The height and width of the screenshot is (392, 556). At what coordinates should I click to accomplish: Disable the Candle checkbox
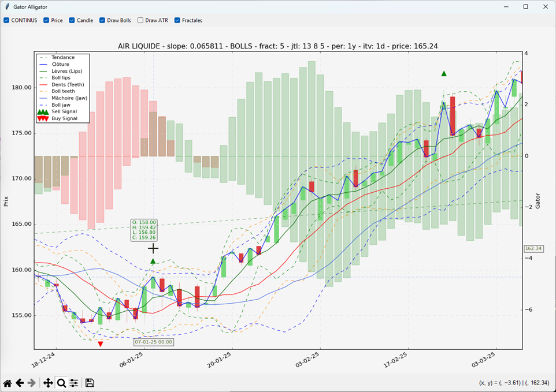tap(72, 20)
